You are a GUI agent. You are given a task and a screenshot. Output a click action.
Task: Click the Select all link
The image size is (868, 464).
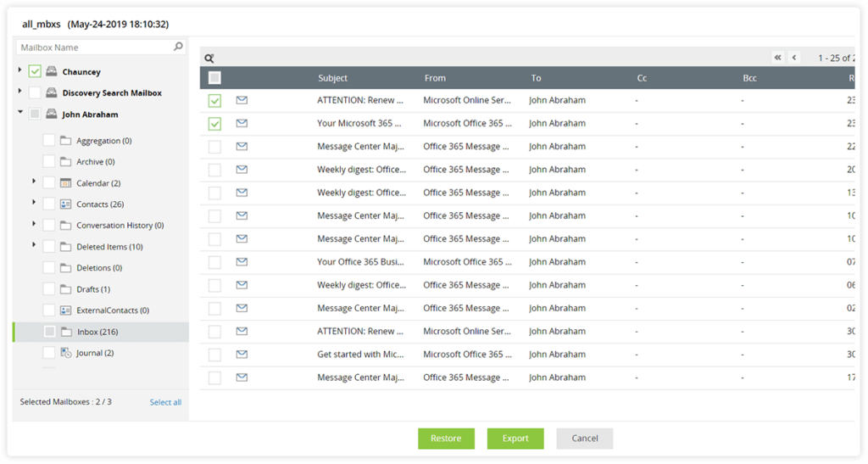coord(165,403)
